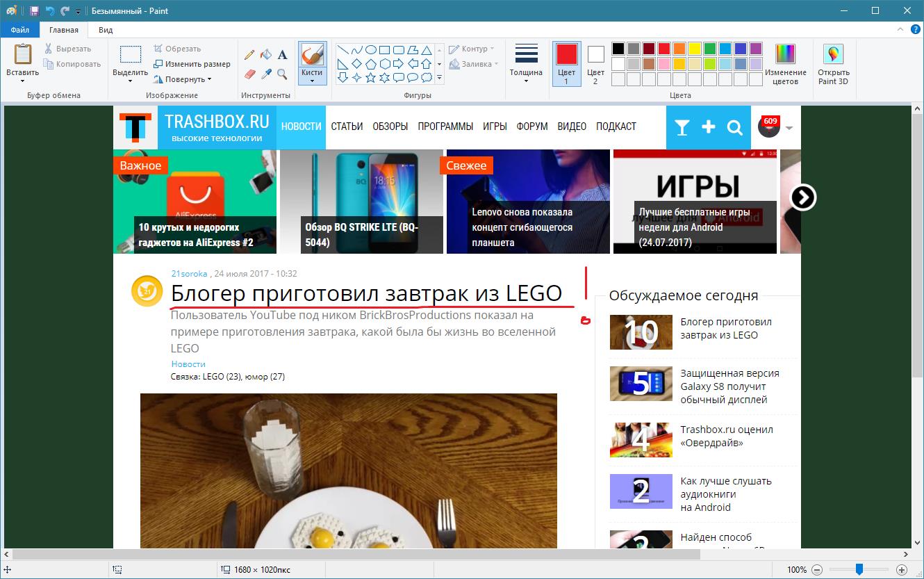This screenshot has width=924, height=579.
Task: Pick the yellow palette swatch
Action: 695,49
